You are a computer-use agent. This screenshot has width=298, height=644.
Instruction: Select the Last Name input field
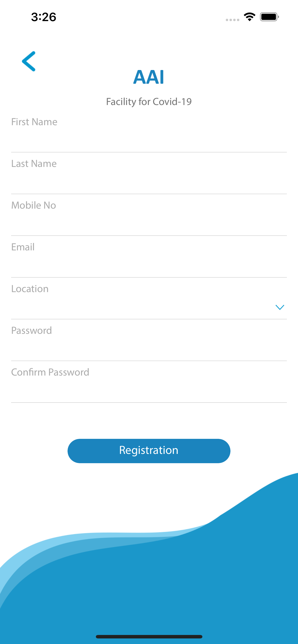coord(149,182)
